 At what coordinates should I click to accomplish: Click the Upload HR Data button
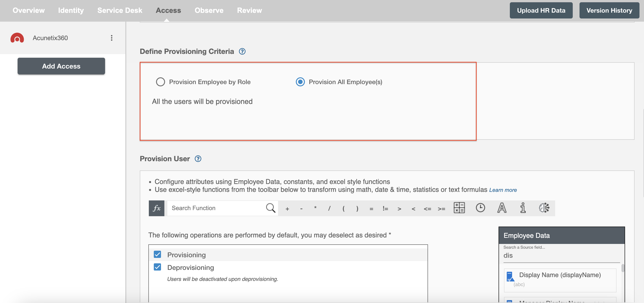(x=541, y=10)
